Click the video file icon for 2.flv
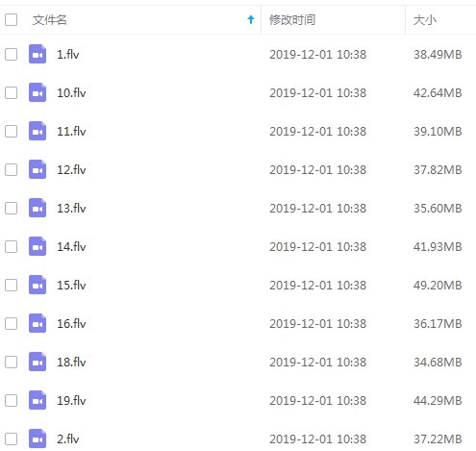 (38, 438)
